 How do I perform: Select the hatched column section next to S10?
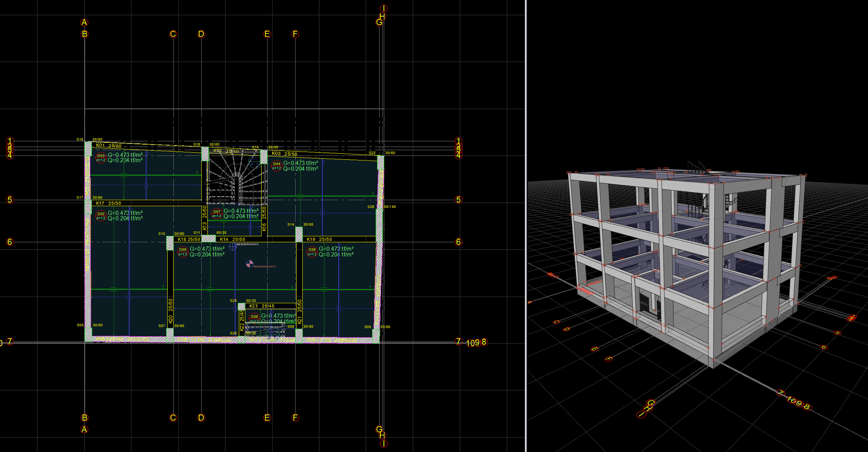click(x=170, y=243)
